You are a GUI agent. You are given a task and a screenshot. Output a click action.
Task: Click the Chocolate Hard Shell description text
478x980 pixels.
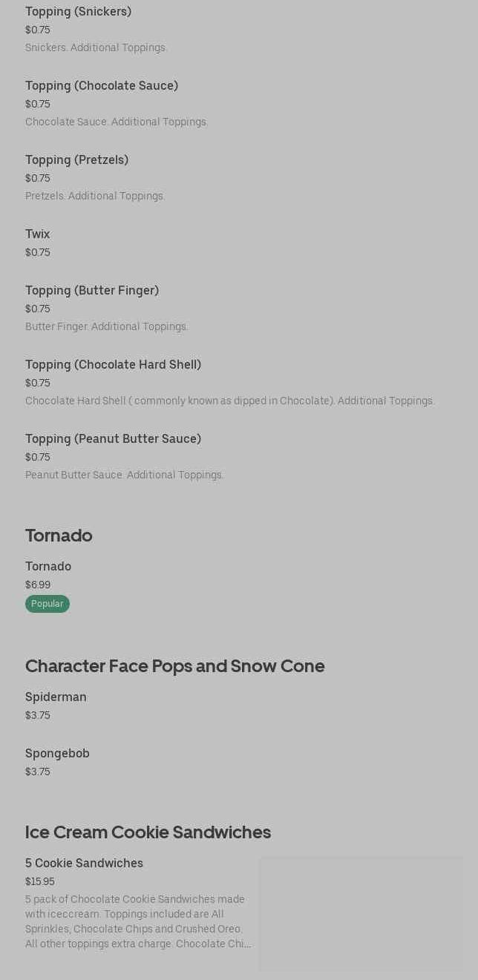click(229, 401)
